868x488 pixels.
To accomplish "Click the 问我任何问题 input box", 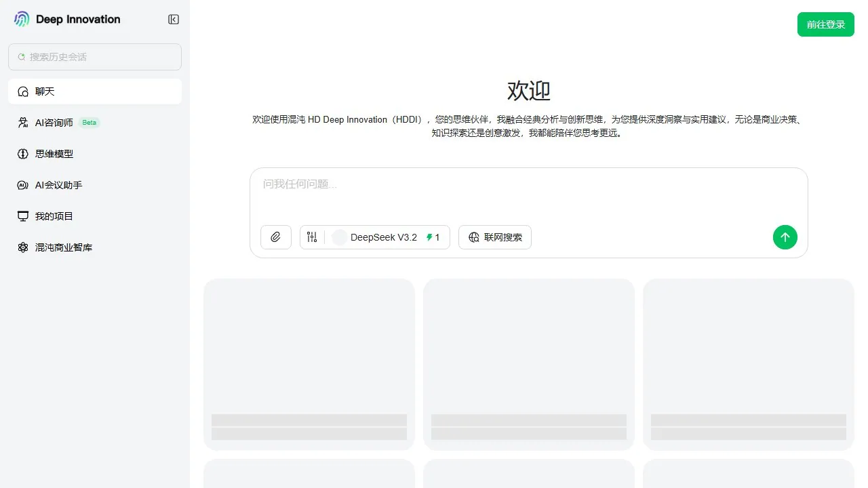I will click(x=529, y=193).
